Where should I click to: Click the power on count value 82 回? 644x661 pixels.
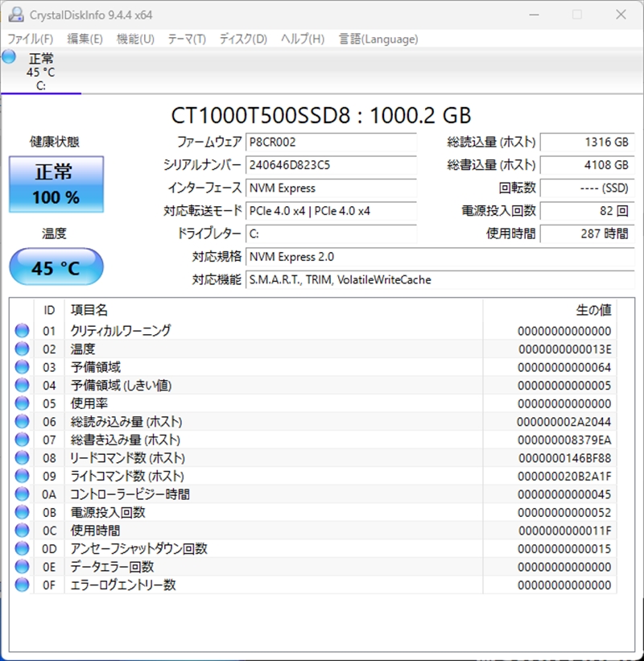point(587,211)
